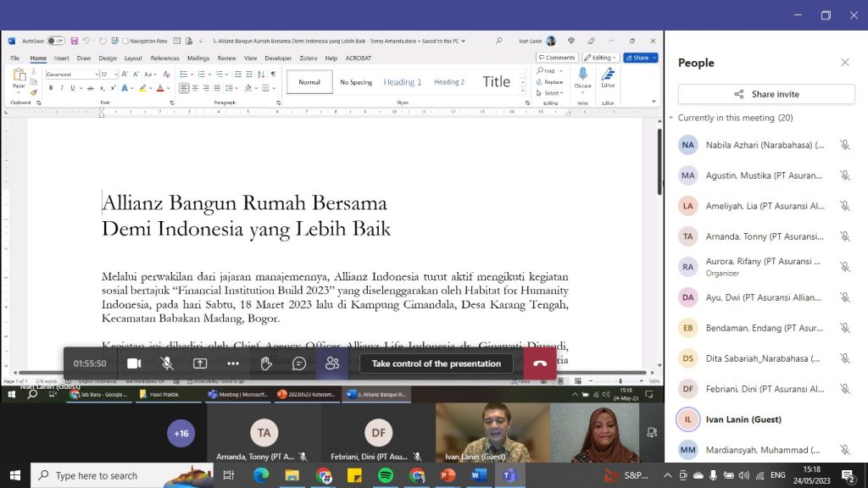Open the meeting chat

(299, 363)
